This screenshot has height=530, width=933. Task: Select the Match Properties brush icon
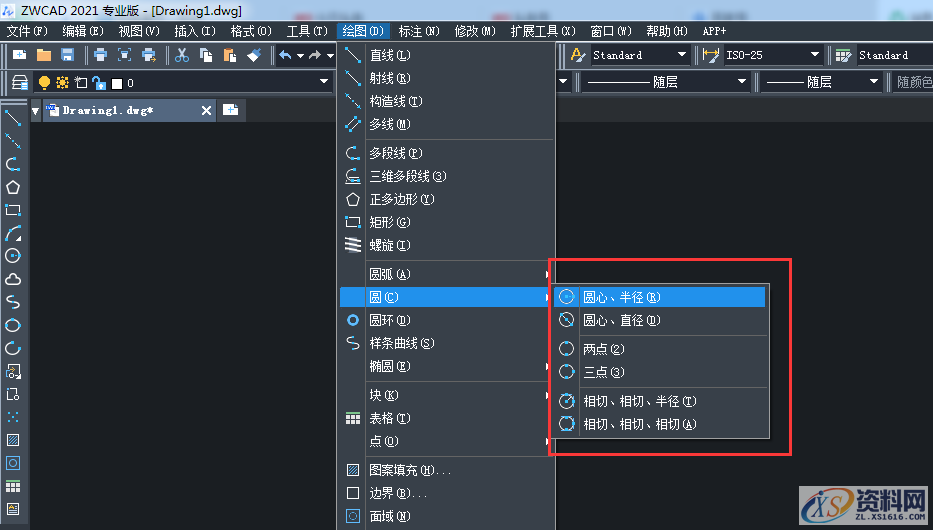pyautogui.click(x=254, y=55)
